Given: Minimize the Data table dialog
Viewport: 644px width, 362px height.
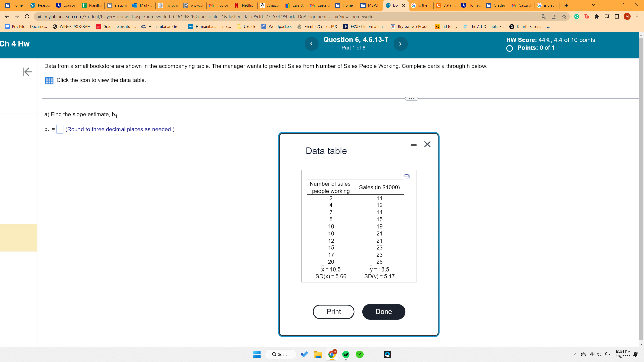Looking at the screenshot, I should (413, 145).
